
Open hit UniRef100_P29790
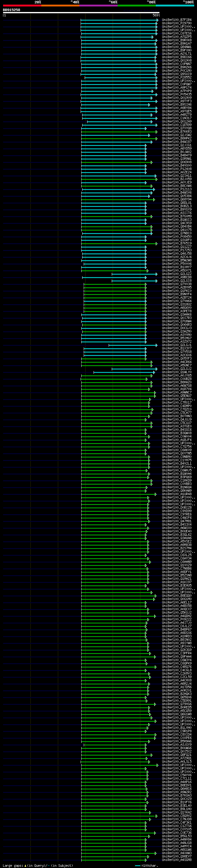point(176,24)
